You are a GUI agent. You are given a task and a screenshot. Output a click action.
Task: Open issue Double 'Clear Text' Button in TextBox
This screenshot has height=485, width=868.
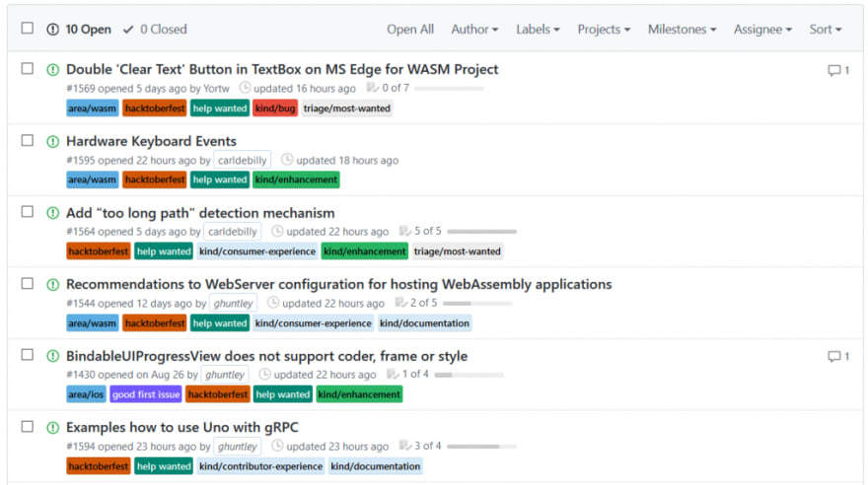click(282, 70)
